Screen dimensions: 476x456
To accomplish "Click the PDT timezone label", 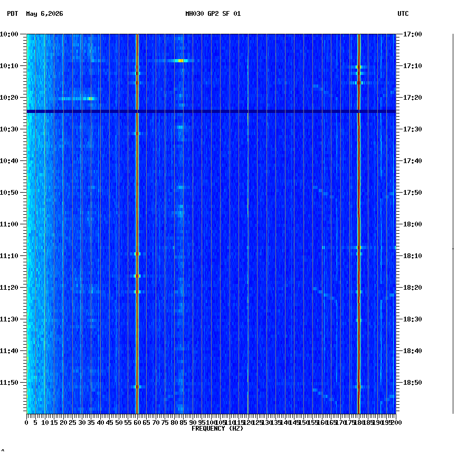I will (x=13, y=14).
